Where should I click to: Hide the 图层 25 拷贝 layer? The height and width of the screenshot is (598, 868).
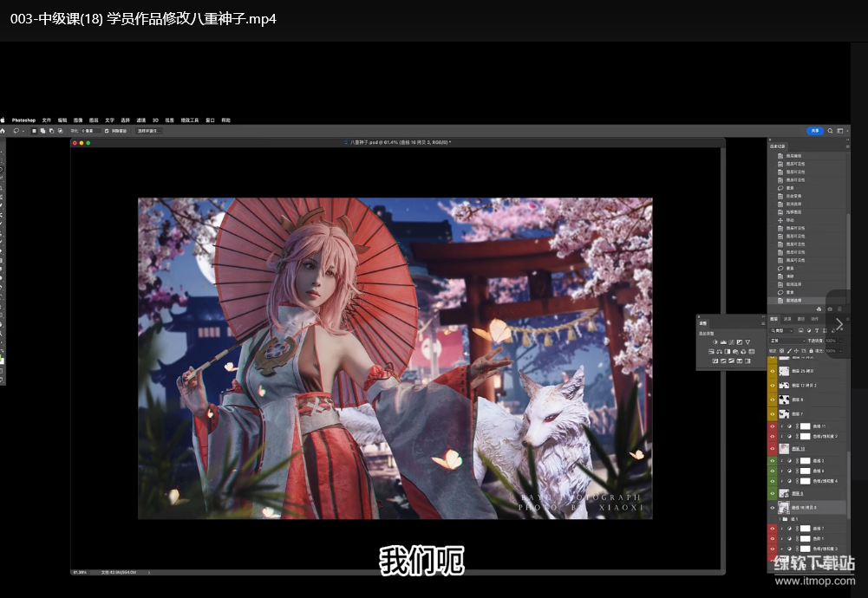(x=773, y=371)
